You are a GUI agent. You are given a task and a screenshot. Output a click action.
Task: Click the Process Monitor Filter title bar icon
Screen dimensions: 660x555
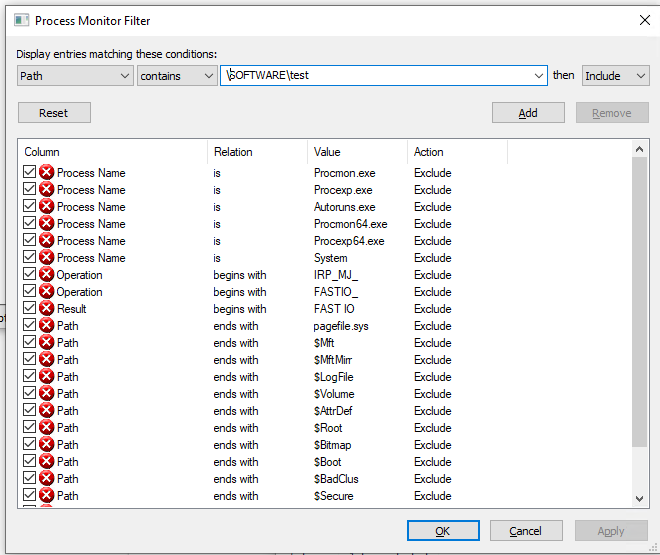(21, 20)
